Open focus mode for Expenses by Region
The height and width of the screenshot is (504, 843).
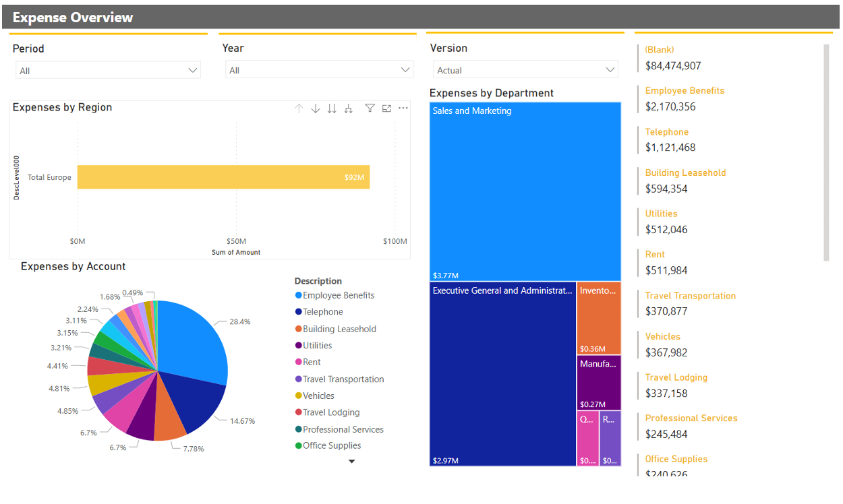coord(386,108)
